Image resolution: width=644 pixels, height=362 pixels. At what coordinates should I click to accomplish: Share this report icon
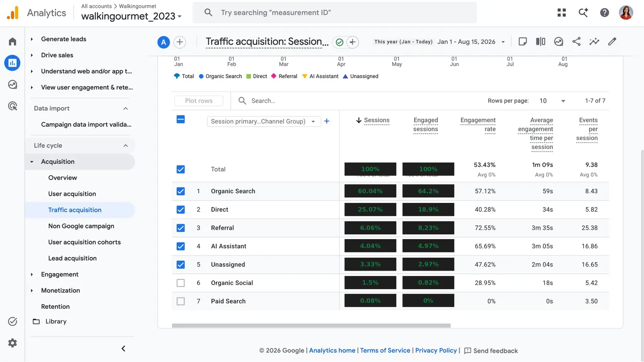coord(576,41)
